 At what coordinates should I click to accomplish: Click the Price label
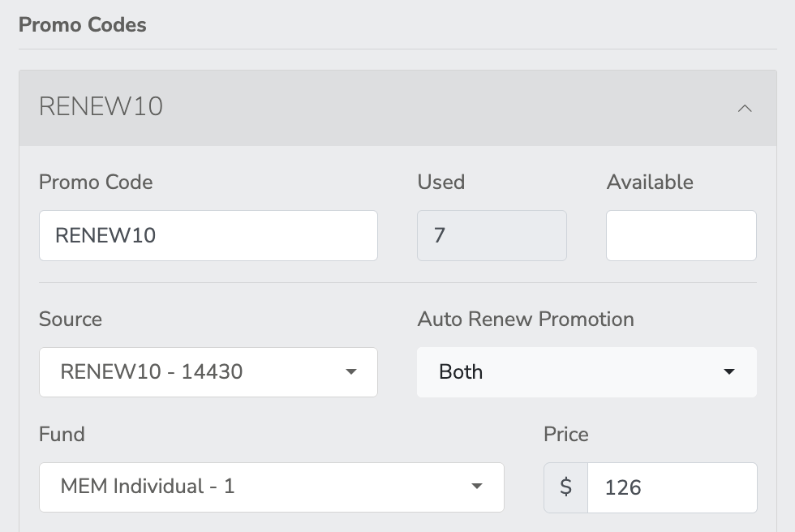tap(566, 435)
